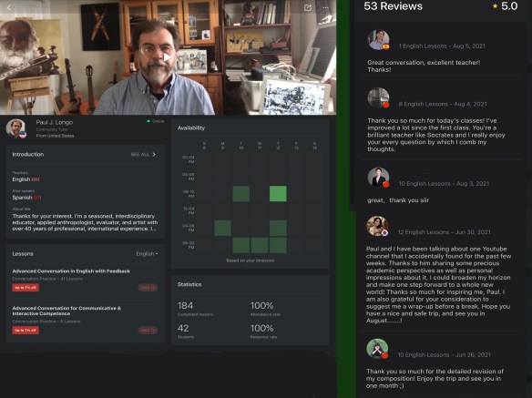The image size is (532, 398).
Task: Select the bright Thursday 08-12 AM availability slot
Action: [x=278, y=193]
